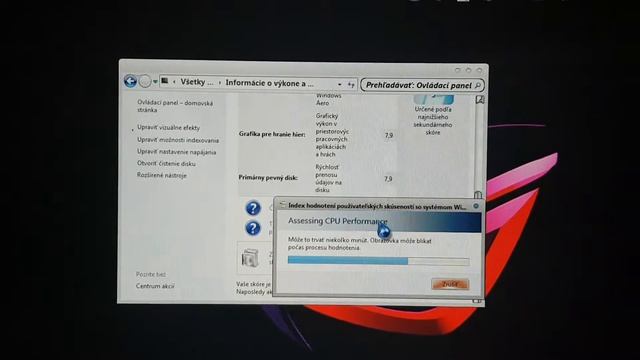Click the software box icon beside the dialog
Image resolution: width=640 pixels, height=360 pixels.
pos(250,258)
